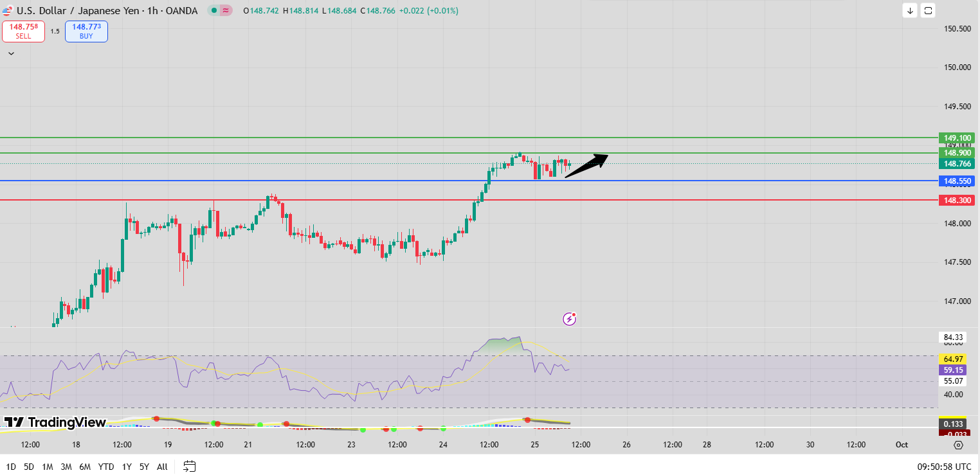Switch to the YTD range

tap(106, 467)
